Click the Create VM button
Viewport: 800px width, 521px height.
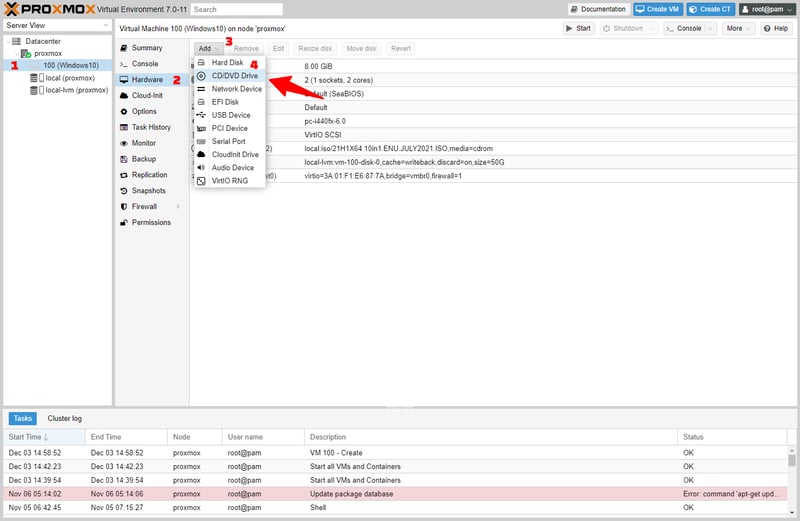click(658, 9)
